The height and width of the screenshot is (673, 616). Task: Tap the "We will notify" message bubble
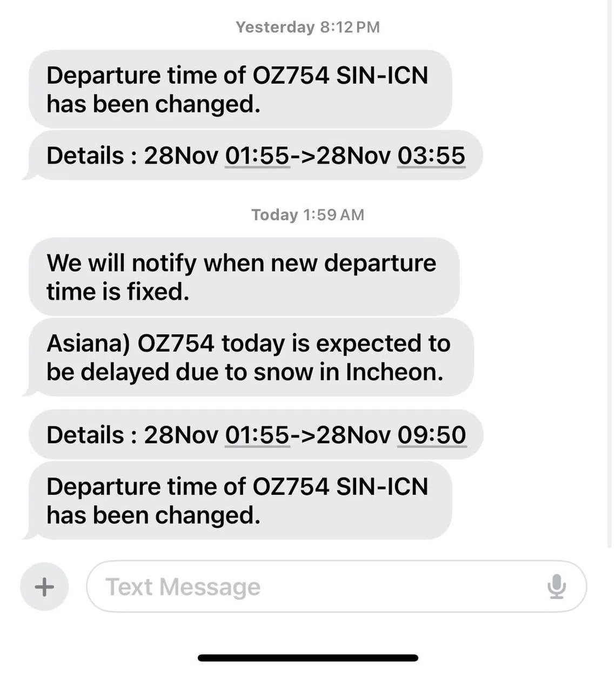pos(243,277)
